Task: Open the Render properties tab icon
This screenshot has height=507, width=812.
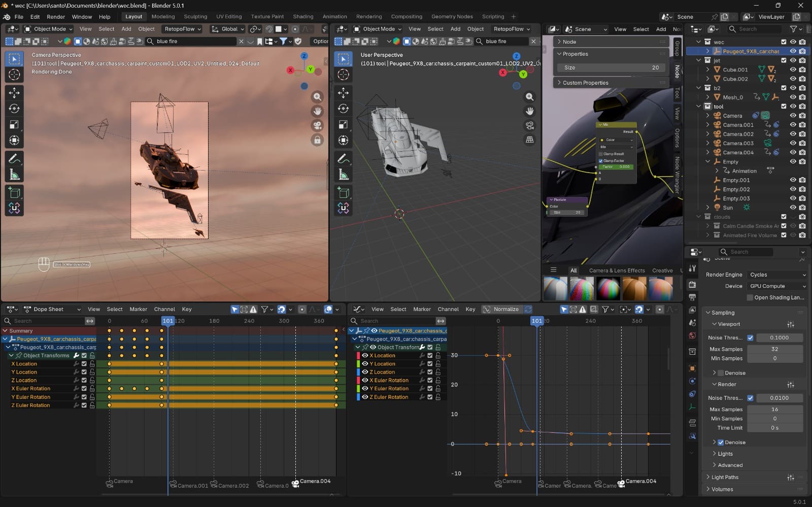Action: click(692, 285)
